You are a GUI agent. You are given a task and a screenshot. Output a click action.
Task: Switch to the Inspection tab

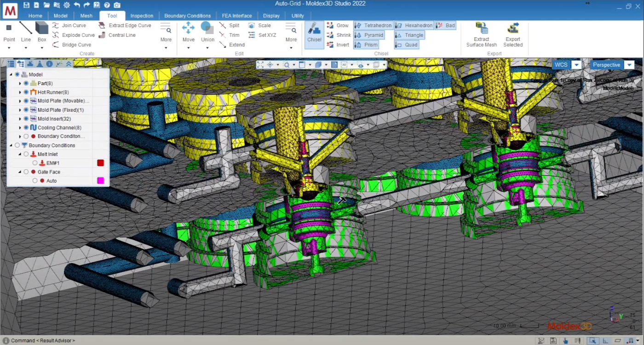pyautogui.click(x=142, y=16)
